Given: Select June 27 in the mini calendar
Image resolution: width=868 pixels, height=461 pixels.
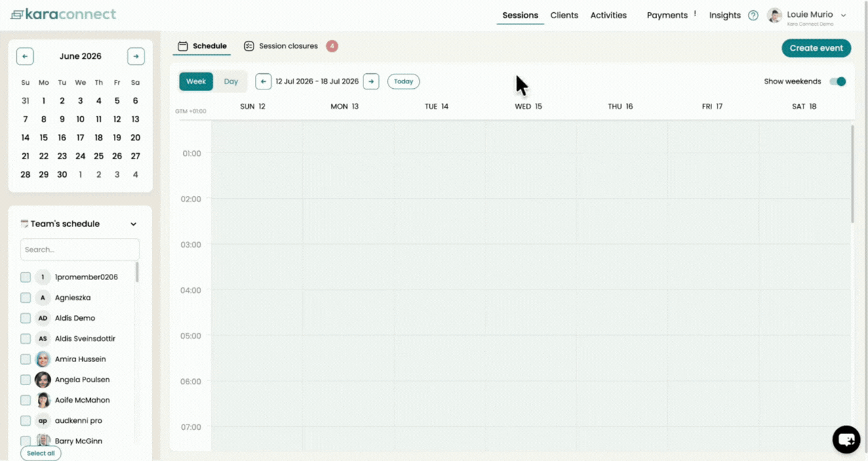Looking at the screenshot, I should 136,156.
